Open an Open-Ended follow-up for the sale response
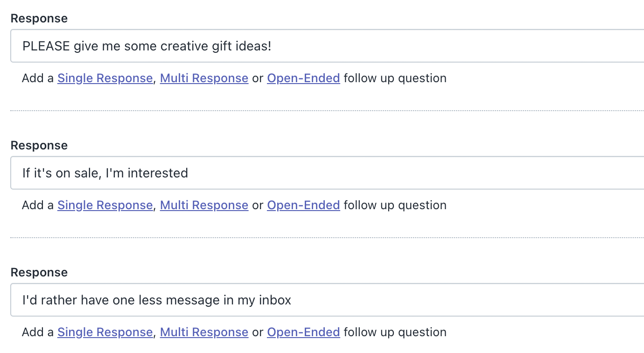This screenshot has height=353, width=644. (x=303, y=205)
